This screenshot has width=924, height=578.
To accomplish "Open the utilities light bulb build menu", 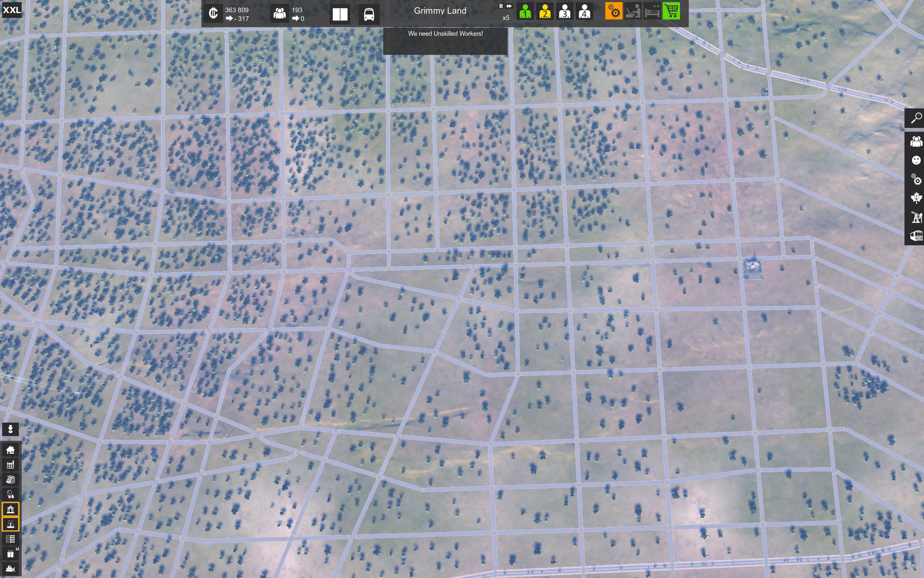I will (x=10, y=494).
